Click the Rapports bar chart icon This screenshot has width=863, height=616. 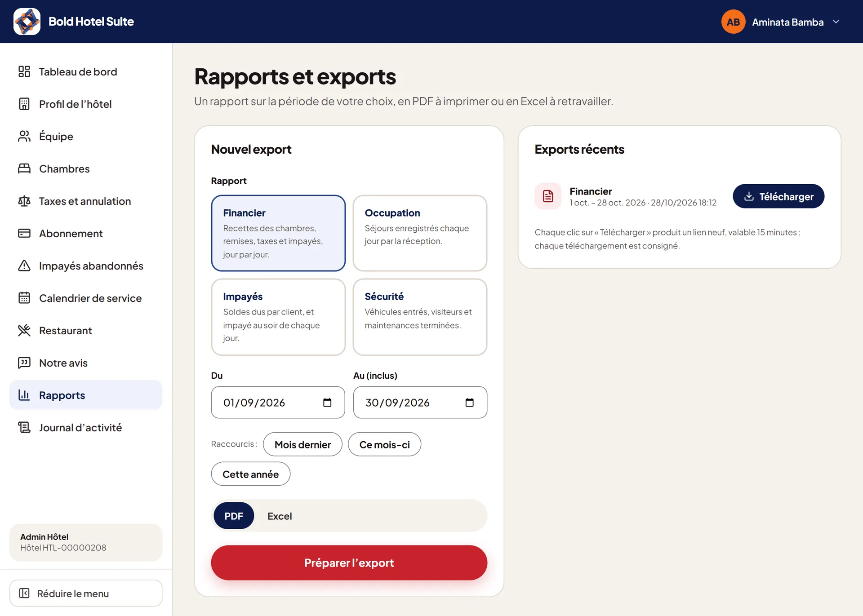[x=24, y=395]
